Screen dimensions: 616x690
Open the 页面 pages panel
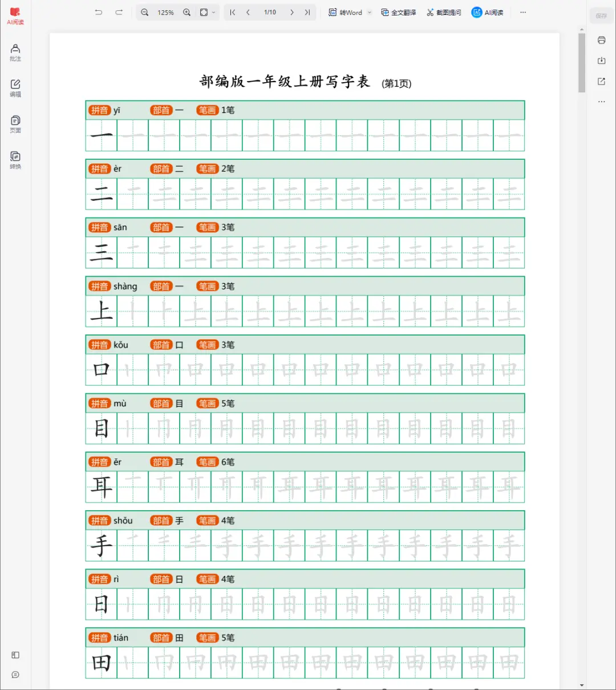point(15,123)
